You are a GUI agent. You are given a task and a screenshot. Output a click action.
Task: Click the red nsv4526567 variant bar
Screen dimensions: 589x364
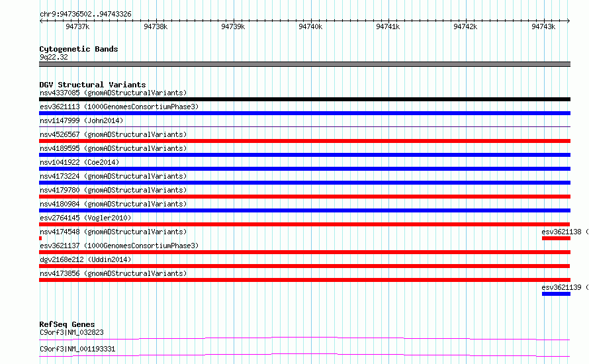click(304, 141)
